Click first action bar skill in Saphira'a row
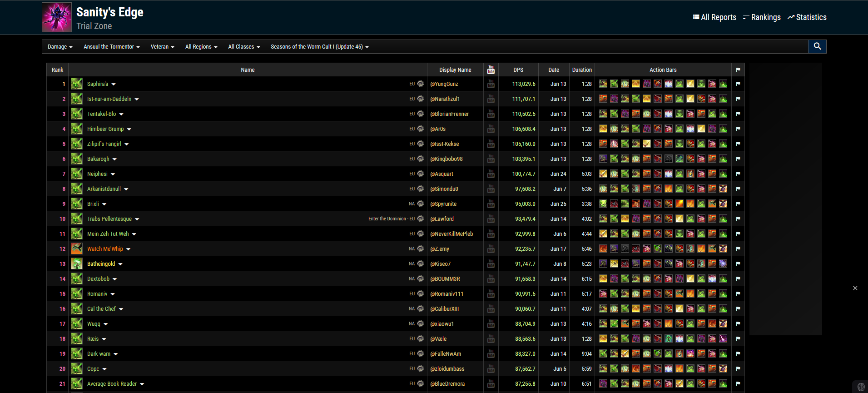The height and width of the screenshot is (393, 868). point(603,84)
